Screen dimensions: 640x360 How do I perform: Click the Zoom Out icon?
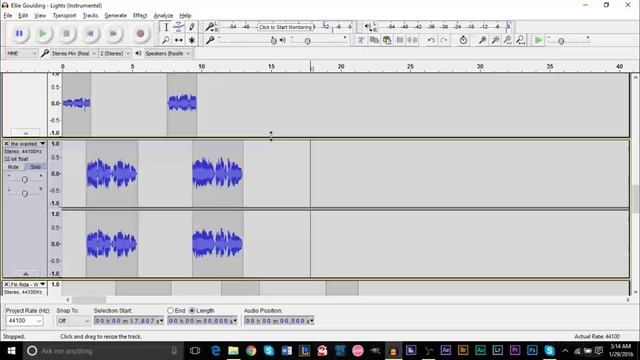(x=495, y=40)
